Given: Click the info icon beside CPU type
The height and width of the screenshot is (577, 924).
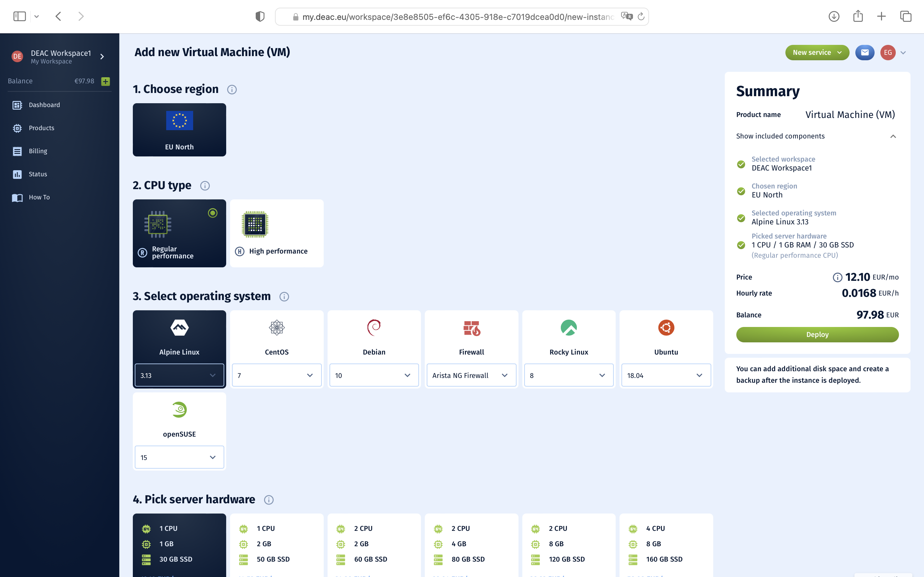Looking at the screenshot, I should point(205,186).
